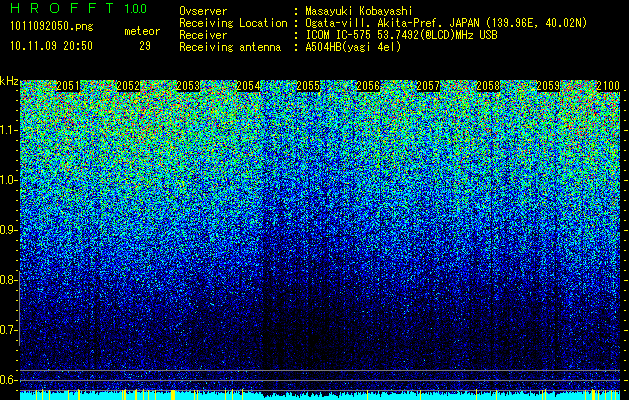Click the 1.1 frequency axis label
Viewport: 629px width, 400px height.
click(x=8, y=130)
